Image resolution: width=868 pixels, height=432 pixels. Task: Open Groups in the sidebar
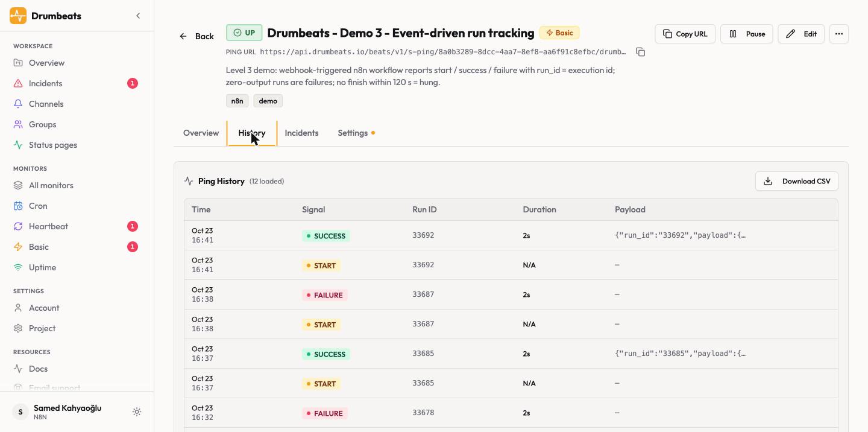[42, 124]
